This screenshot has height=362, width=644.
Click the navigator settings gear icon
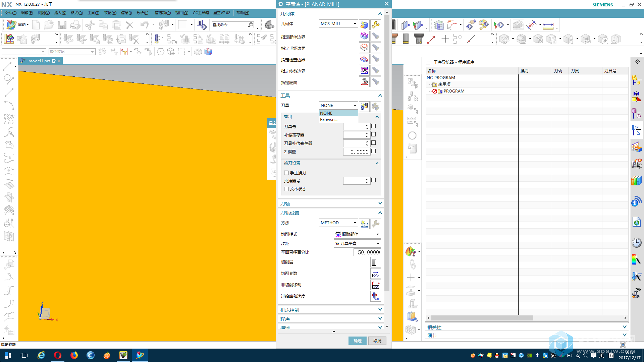(x=638, y=62)
